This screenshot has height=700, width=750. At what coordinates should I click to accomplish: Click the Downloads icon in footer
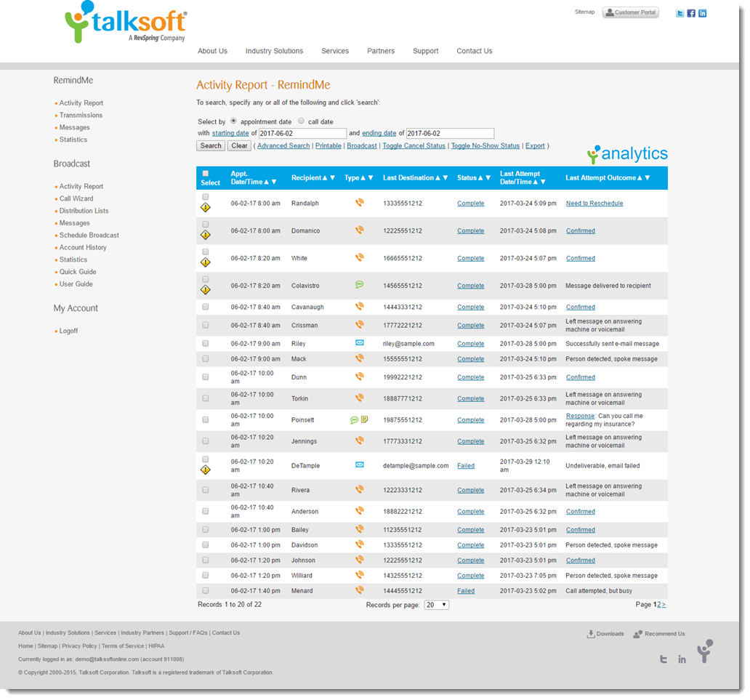[x=591, y=634]
